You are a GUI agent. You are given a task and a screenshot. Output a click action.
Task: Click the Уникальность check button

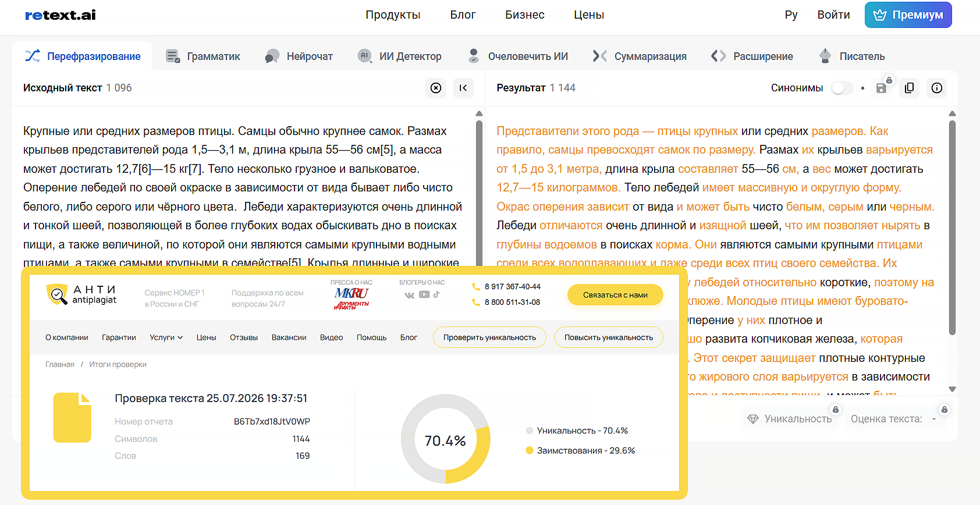coord(790,419)
